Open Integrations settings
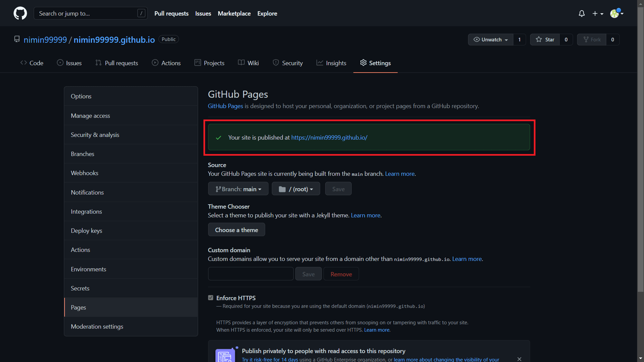This screenshot has width=644, height=362. 131,211
